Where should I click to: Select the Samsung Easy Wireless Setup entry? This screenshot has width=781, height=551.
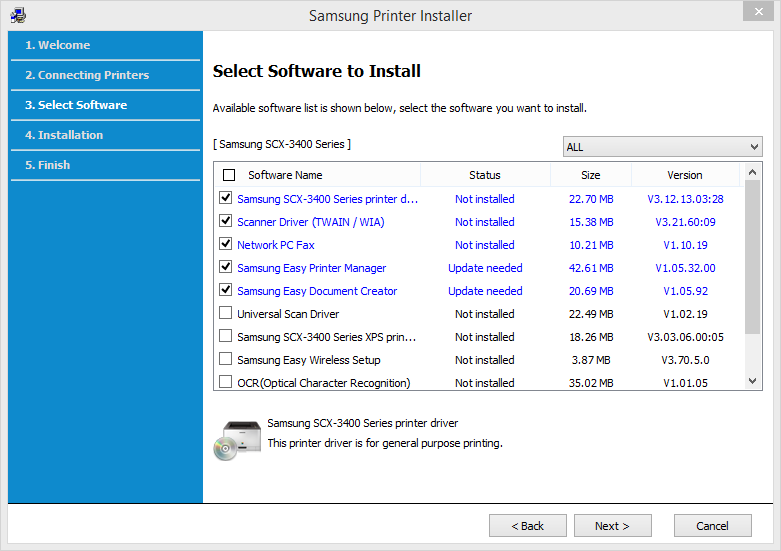[308, 360]
